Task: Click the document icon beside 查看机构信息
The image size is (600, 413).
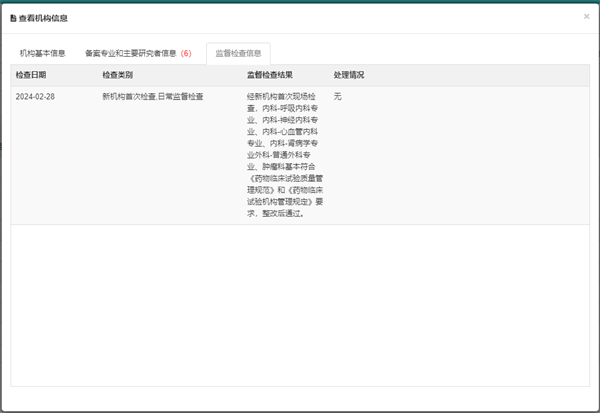Action: pyautogui.click(x=13, y=18)
